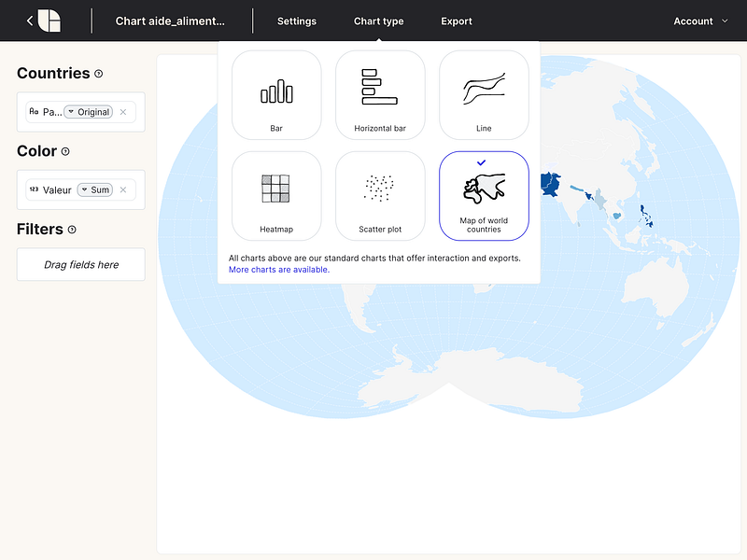Screen dimensions: 747x560
Task: Select the Bar chart type
Action: 276,95
